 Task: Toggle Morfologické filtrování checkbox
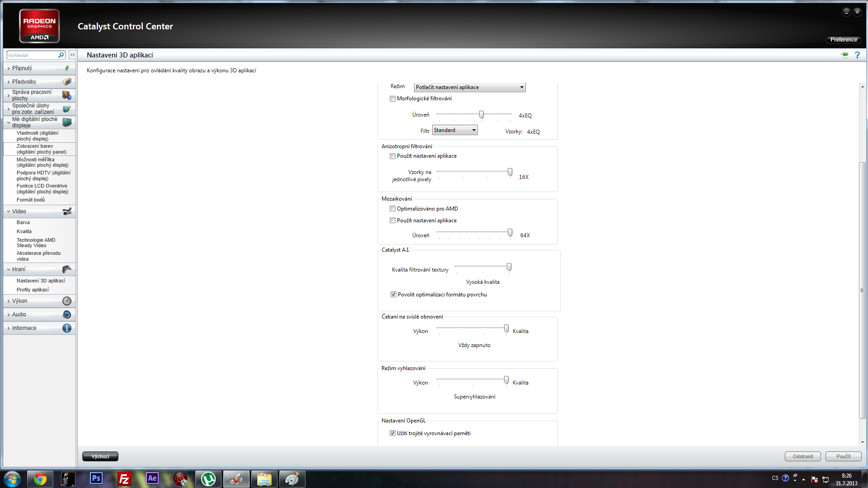[x=392, y=99]
